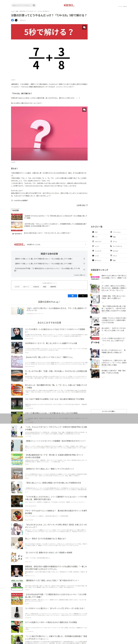Open next article (10-2)×2+8÷4 calculation
This screenshot has width=138, height=644.
tap(49, 233)
